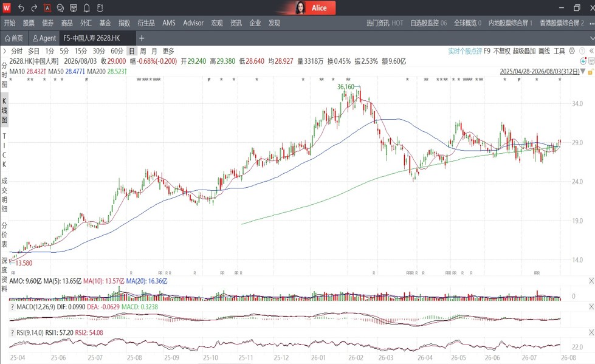This screenshot has width=595, height=364.
Task: Open the 更多 period options
Action: point(168,51)
